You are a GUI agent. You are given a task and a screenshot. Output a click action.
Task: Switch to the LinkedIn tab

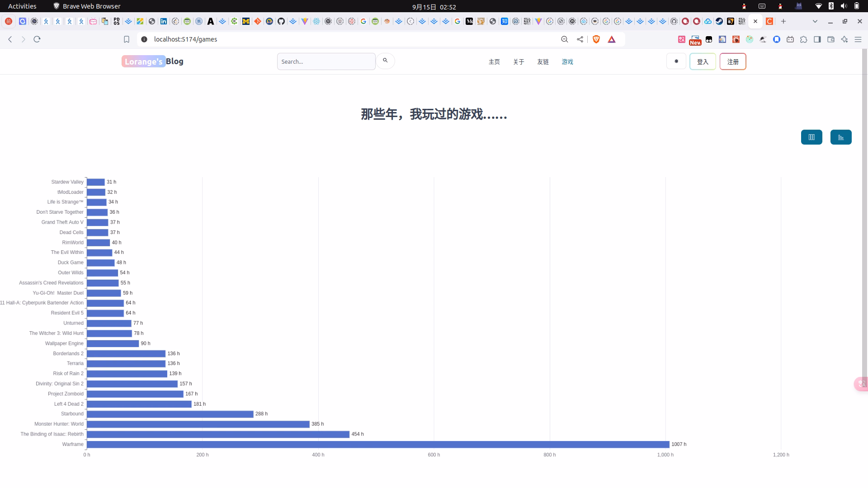[x=164, y=21]
